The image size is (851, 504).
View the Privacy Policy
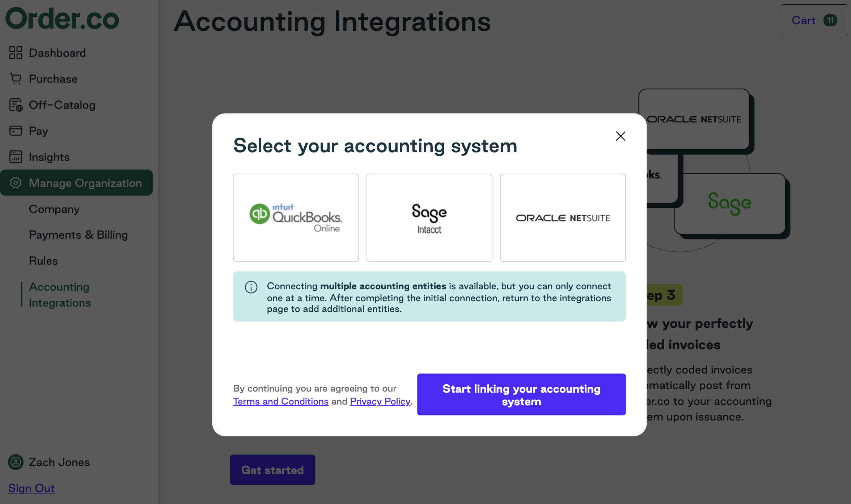pos(380,401)
